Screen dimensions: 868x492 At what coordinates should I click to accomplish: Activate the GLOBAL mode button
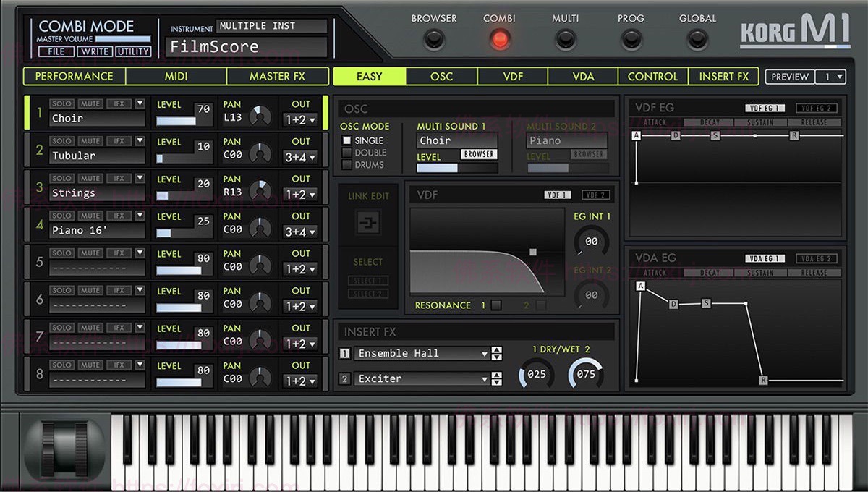[x=697, y=41]
